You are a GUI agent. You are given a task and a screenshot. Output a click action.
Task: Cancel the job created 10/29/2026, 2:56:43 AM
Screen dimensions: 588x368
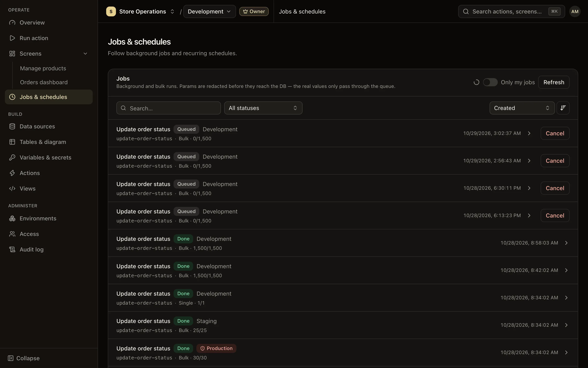(x=555, y=161)
